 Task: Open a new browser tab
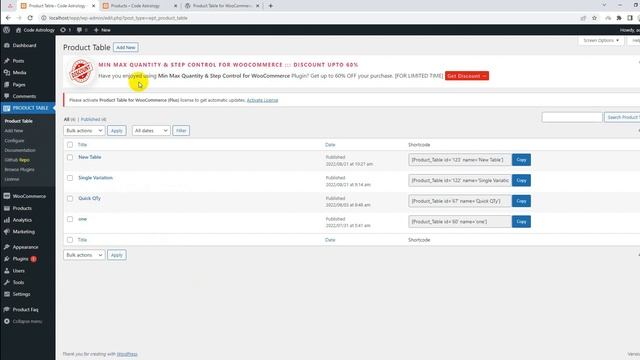click(x=270, y=6)
